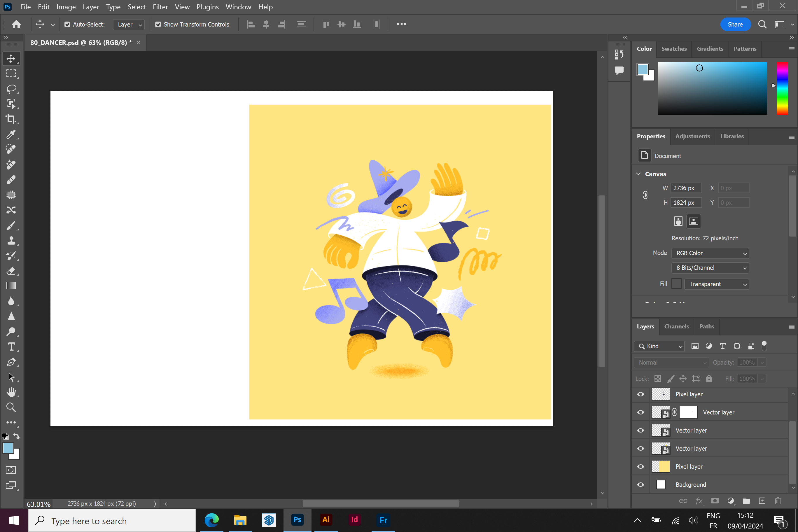Click the Share button

point(735,24)
